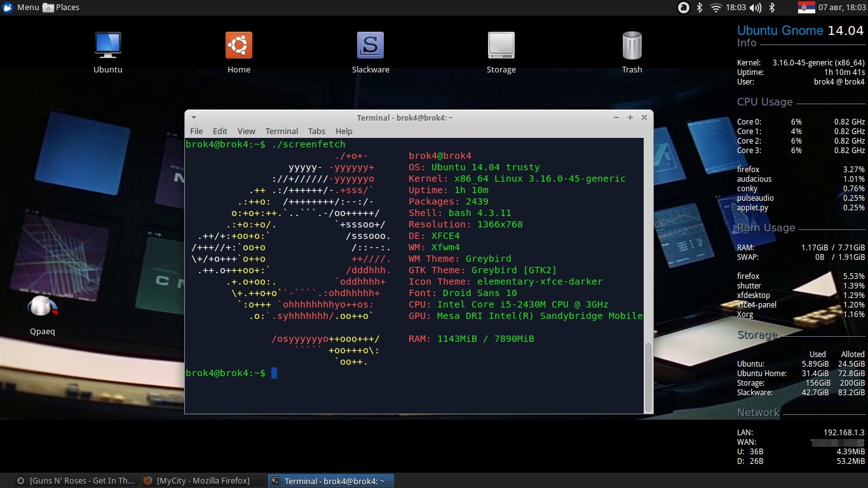Viewport: 868px width, 488px height.
Task: Click the 'Network' widget heading
Action: pos(758,412)
